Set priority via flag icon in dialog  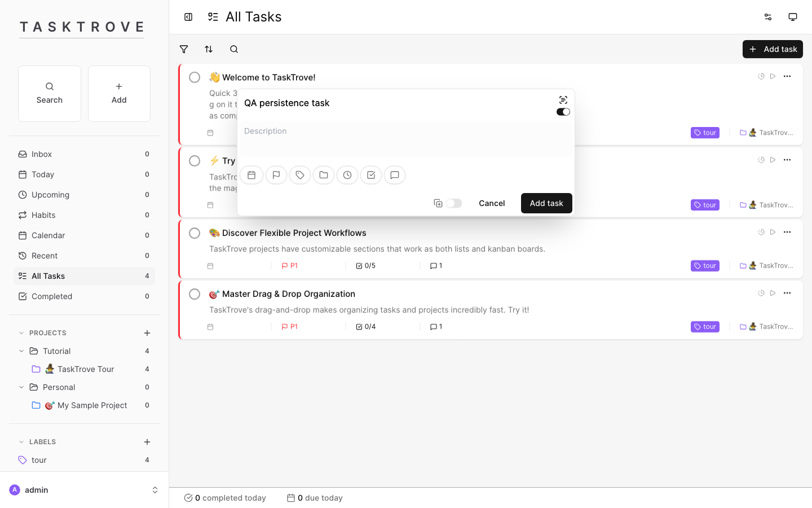pos(276,175)
